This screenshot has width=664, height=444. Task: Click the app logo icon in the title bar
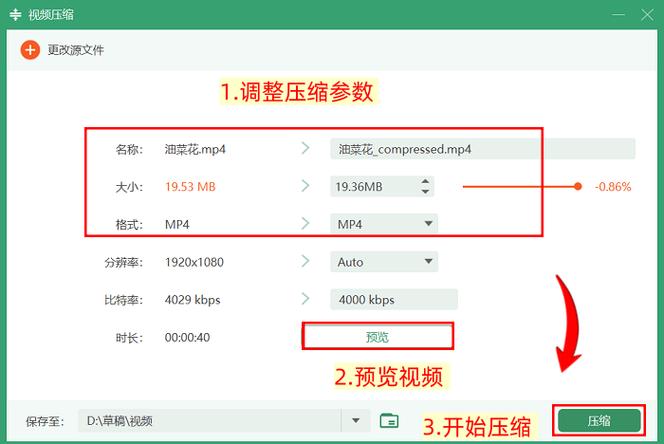coord(15,15)
